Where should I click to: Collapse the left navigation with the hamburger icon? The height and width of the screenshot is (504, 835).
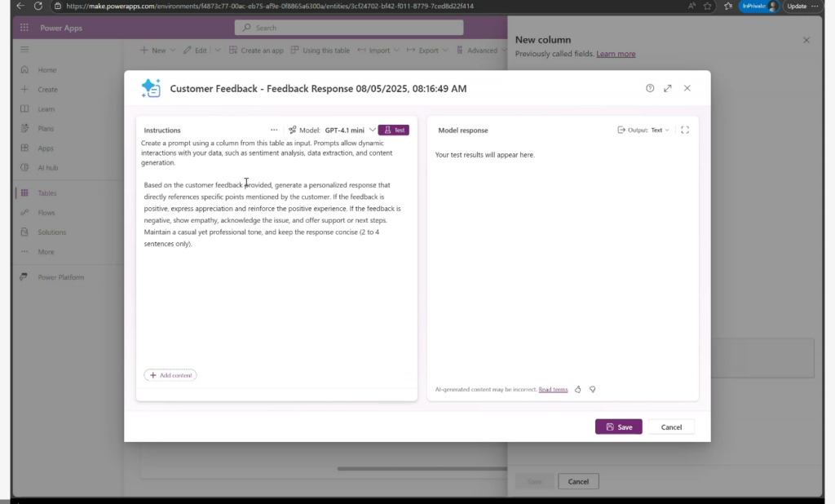coord(24,50)
